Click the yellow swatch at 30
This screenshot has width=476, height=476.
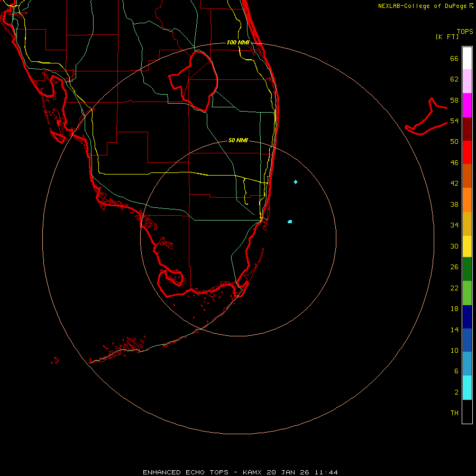click(x=467, y=246)
